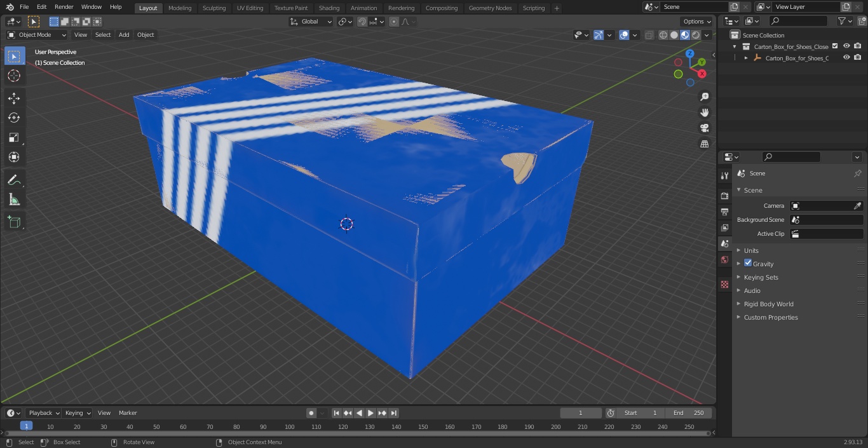This screenshot has width=868, height=448.
Task: Open the Render properties tab
Action: 724,196
